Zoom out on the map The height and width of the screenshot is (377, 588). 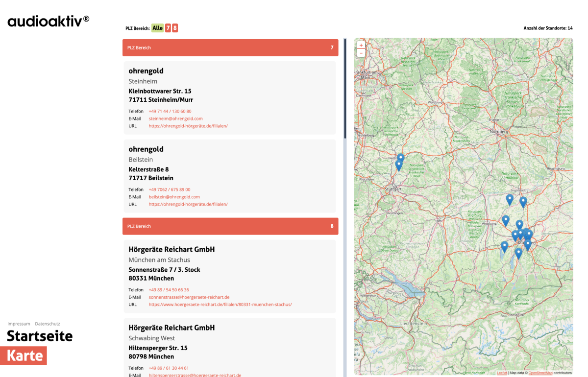click(x=361, y=53)
